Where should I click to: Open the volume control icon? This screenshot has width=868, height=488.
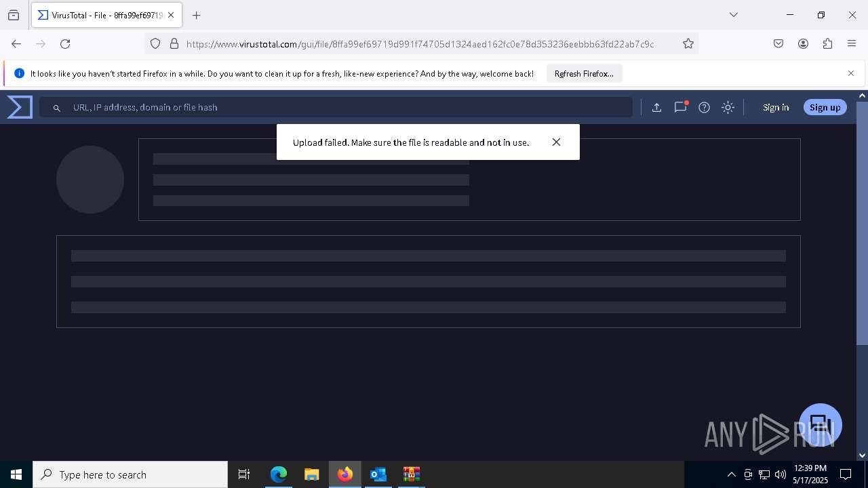[x=781, y=474]
